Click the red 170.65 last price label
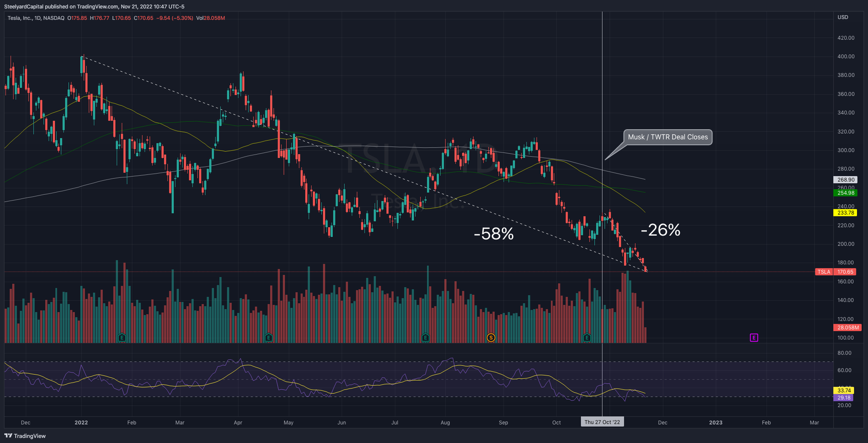Image resolution: width=868 pixels, height=443 pixels. (845, 272)
